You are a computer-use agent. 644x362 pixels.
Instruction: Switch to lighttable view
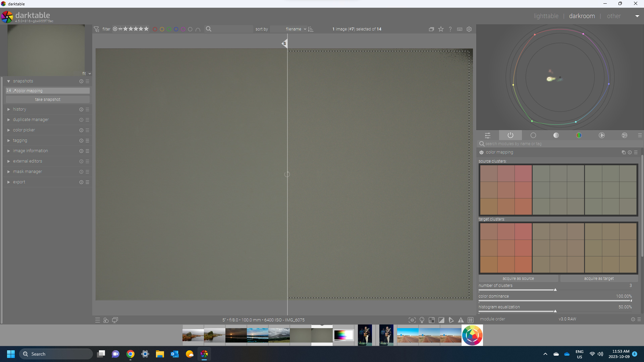coord(546,16)
